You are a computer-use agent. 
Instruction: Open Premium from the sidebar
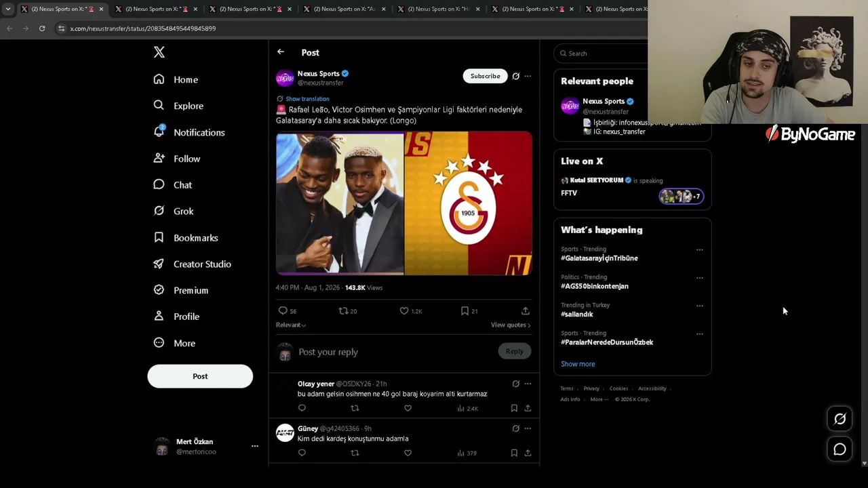click(182, 290)
